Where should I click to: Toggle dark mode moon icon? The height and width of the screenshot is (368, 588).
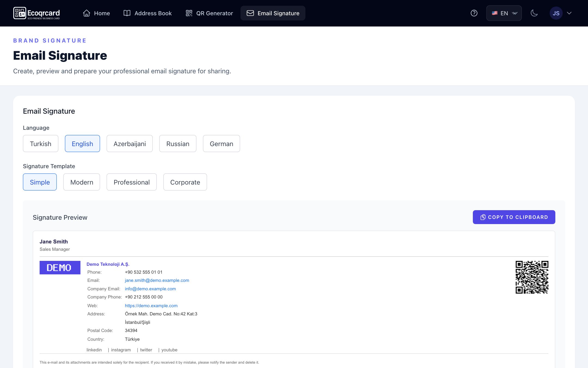click(534, 13)
